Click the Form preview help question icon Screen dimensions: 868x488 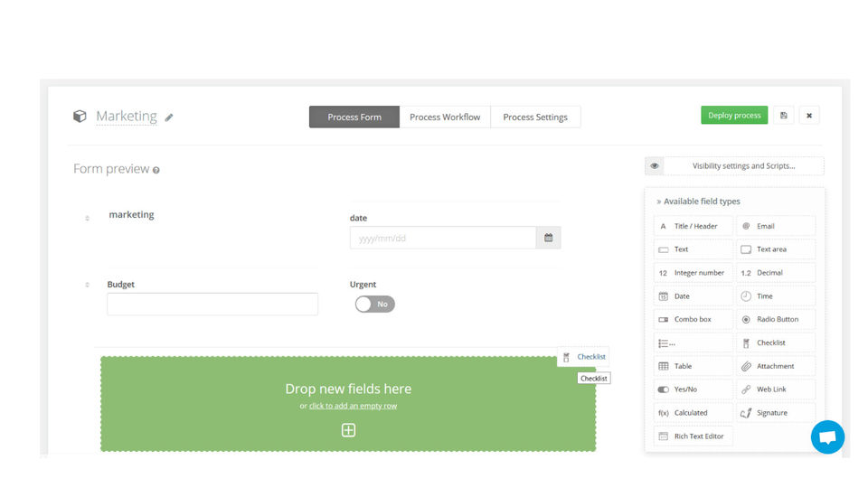[156, 171]
